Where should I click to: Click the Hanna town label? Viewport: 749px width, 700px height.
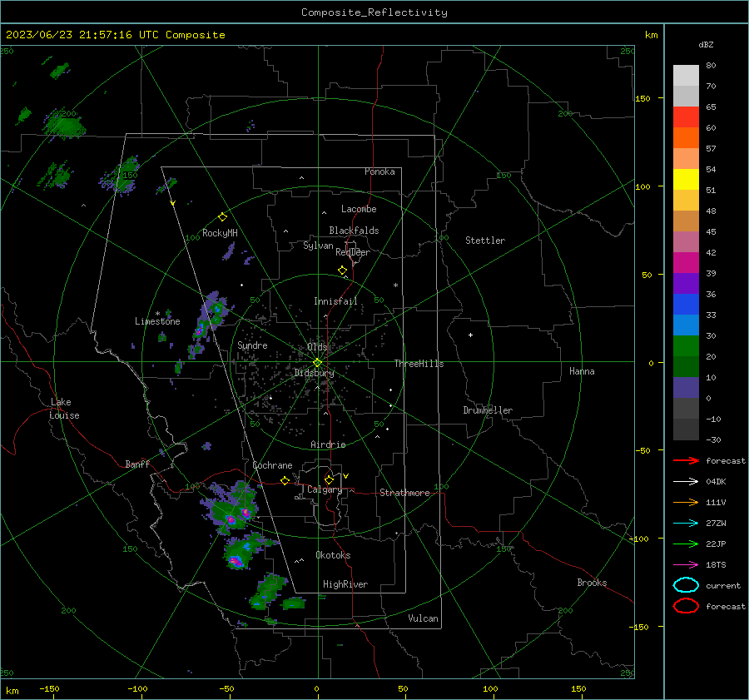(x=582, y=371)
